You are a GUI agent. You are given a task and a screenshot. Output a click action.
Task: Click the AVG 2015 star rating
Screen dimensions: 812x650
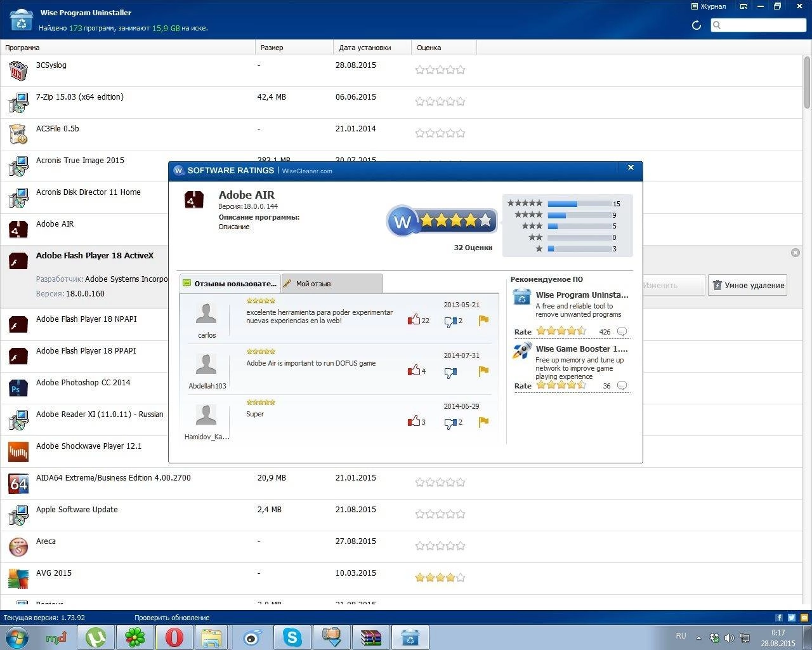440,578
